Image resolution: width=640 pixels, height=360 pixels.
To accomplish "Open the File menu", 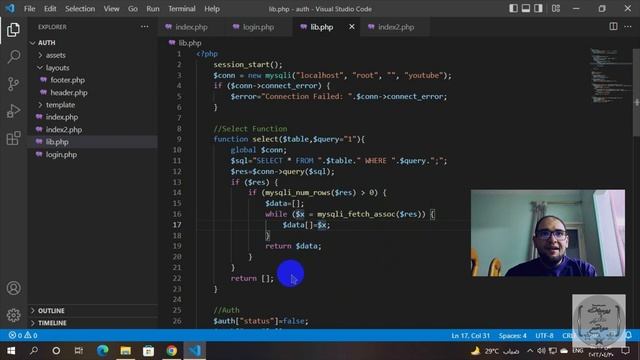I will pyautogui.click(x=29, y=9).
